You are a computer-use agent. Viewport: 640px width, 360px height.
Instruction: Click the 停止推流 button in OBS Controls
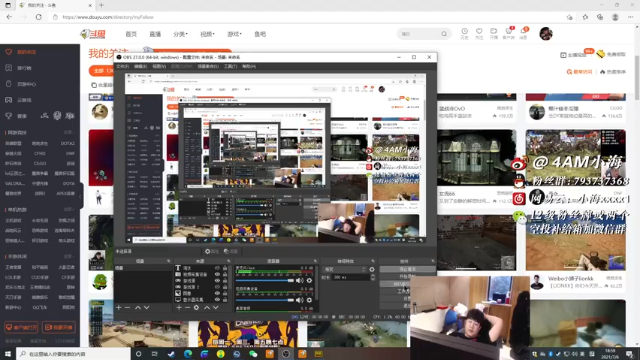point(407,269)
